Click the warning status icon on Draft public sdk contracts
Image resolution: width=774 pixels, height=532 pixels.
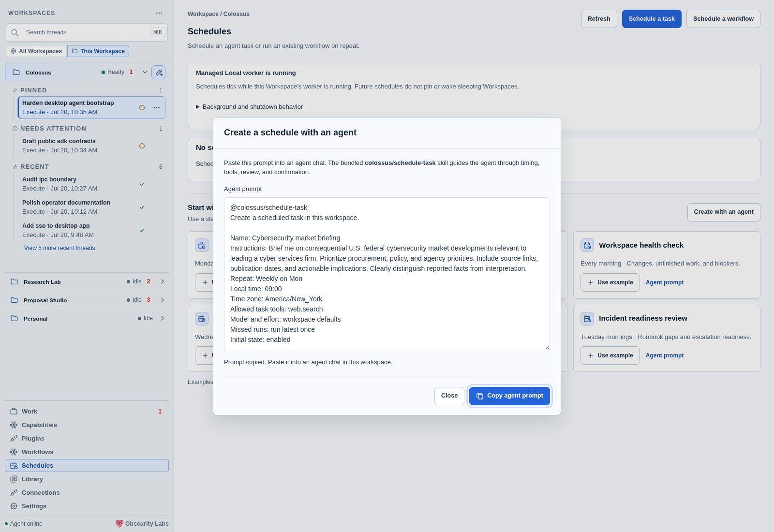[142, 146]
